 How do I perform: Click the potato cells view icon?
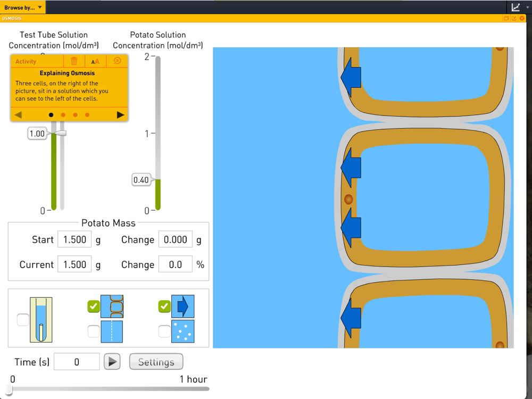tap(112, 306)
